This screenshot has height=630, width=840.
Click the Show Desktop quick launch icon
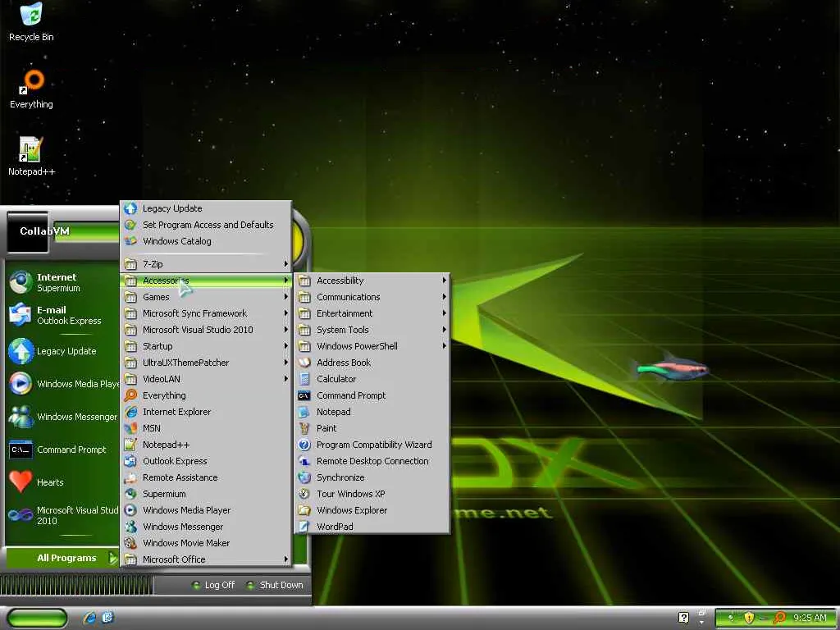107,618
